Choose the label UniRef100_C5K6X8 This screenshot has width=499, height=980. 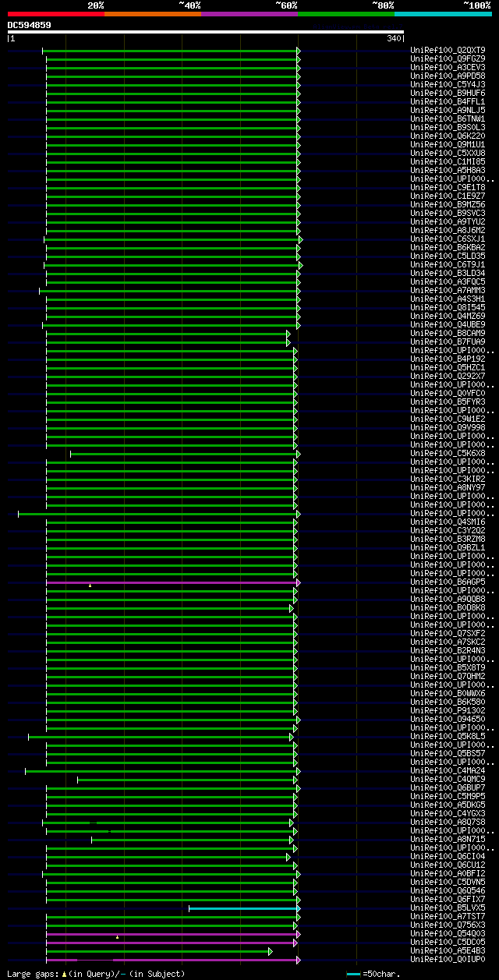[448, 453]
